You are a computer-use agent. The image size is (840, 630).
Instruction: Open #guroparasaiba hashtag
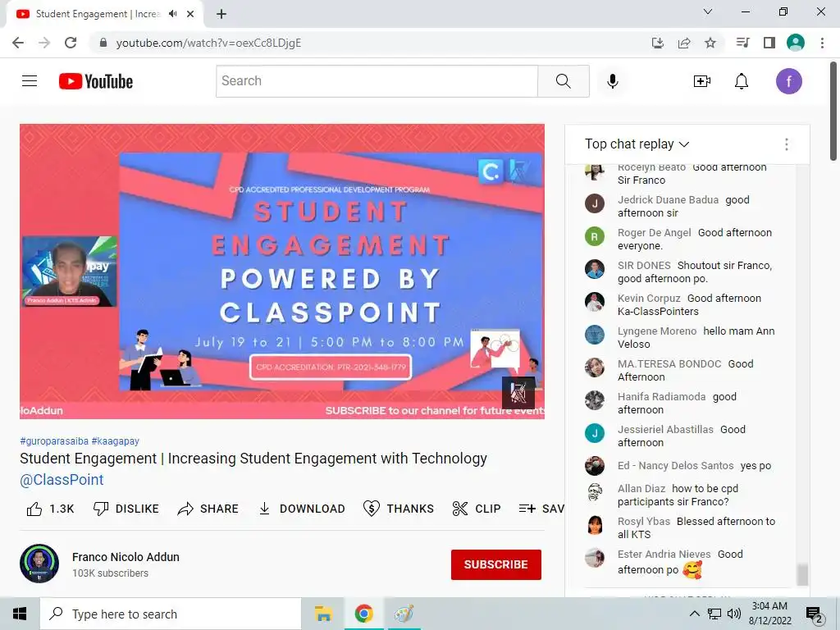(54, 441)
